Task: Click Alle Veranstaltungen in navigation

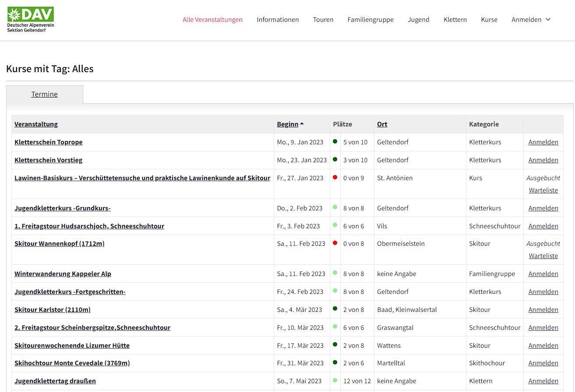Action: click(213, 20)
